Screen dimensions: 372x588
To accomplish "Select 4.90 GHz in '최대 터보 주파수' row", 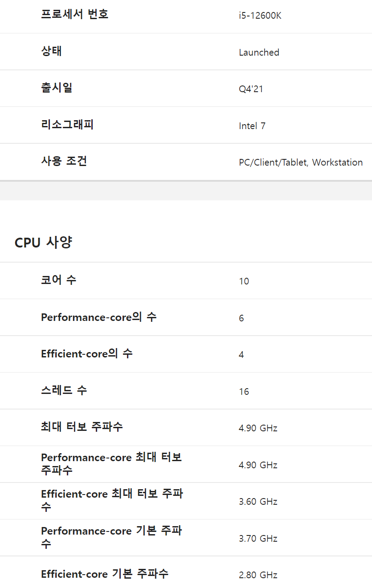I will [x=258, y=428].
